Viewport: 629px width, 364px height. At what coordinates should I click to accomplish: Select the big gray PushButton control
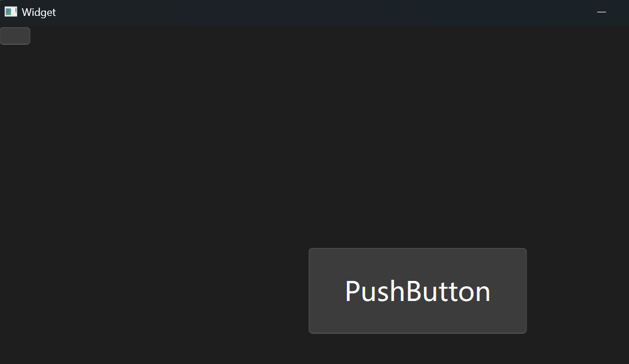pyautogui.click(x=417, y=290)
